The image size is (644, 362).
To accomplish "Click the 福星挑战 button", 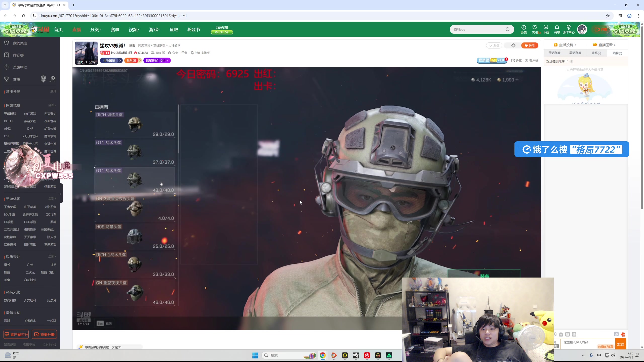I will pyautogui.click(x=157, y=61).
